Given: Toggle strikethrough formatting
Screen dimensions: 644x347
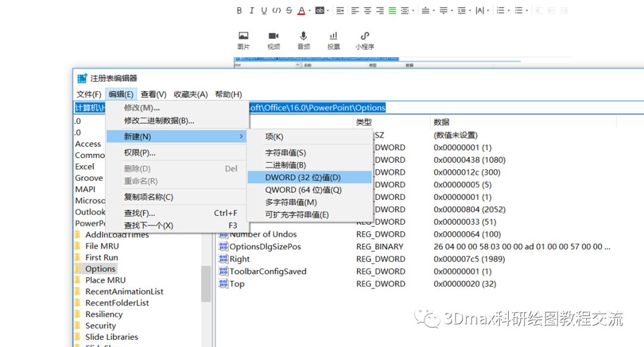Looking at the screenshot, I should pyautogui.click(x=289, y=11).
